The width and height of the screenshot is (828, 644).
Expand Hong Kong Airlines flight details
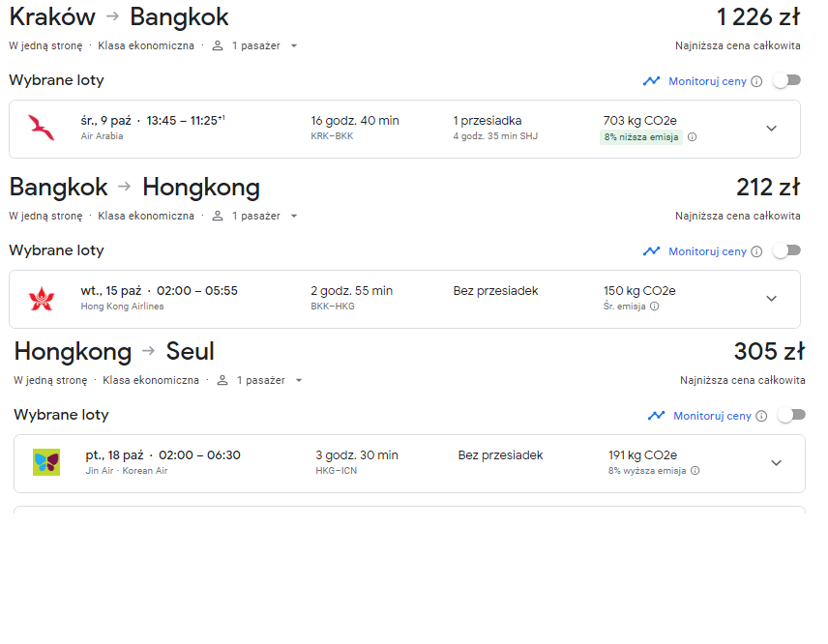pyautogui.click(x=772, y=299)
